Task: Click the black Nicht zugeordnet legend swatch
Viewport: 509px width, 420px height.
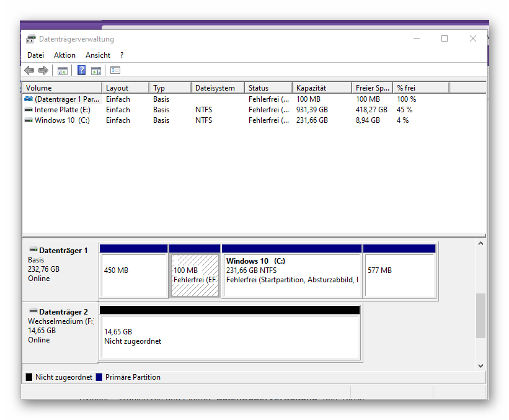Action: [29, 377]
